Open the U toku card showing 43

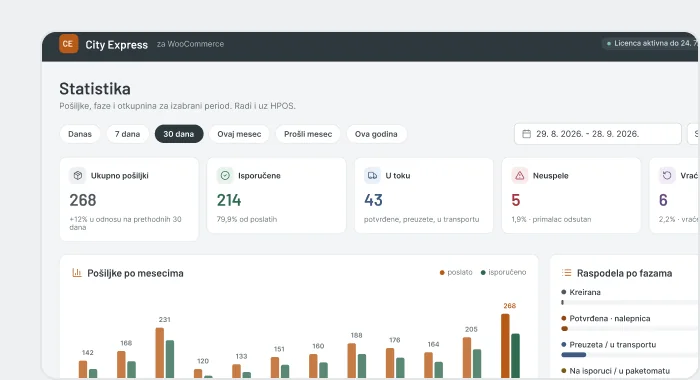click(x=424, y=195)
